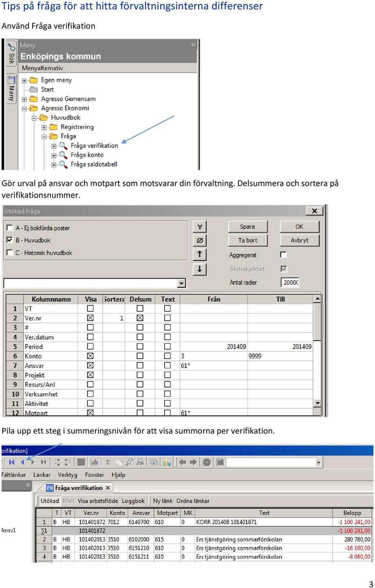This screenshot has height=588, width=375.
Task: Click the Spara button
Action: tap(248, 227)
